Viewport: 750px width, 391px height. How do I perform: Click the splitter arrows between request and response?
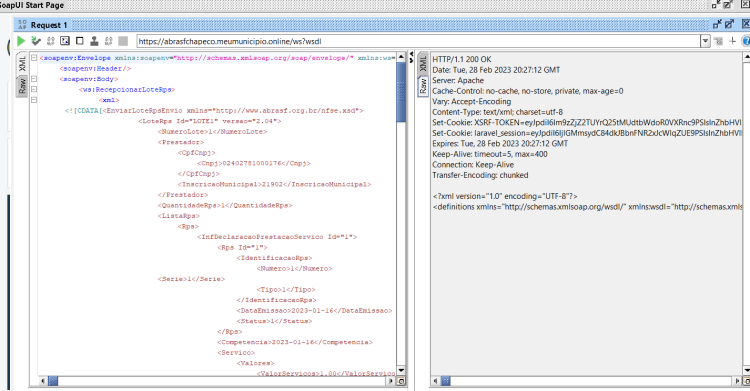point(411,57)
